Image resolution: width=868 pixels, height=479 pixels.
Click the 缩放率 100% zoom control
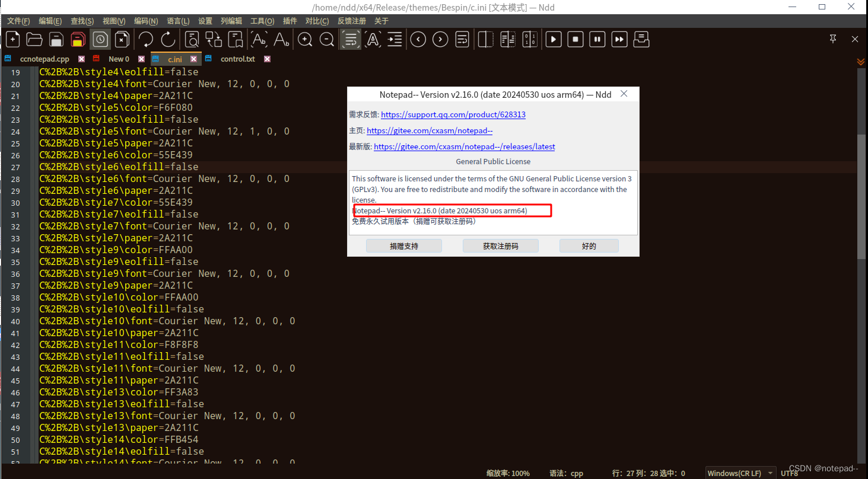(x=508, y=472)
